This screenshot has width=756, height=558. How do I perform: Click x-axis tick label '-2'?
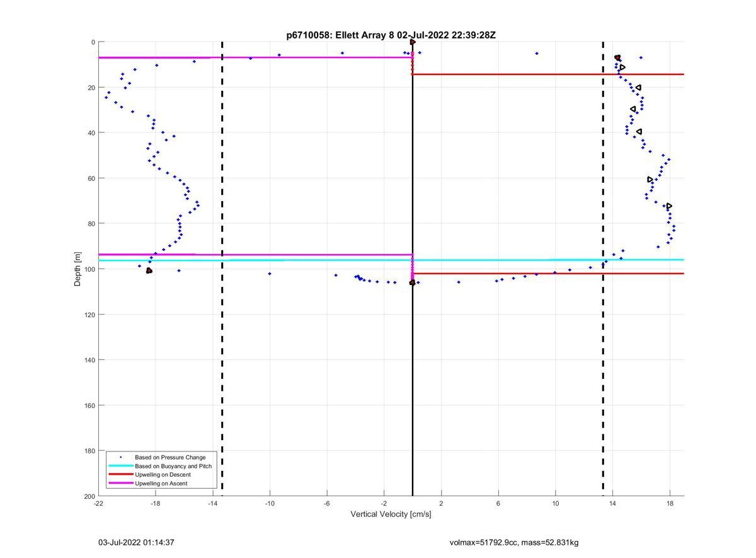384,503
